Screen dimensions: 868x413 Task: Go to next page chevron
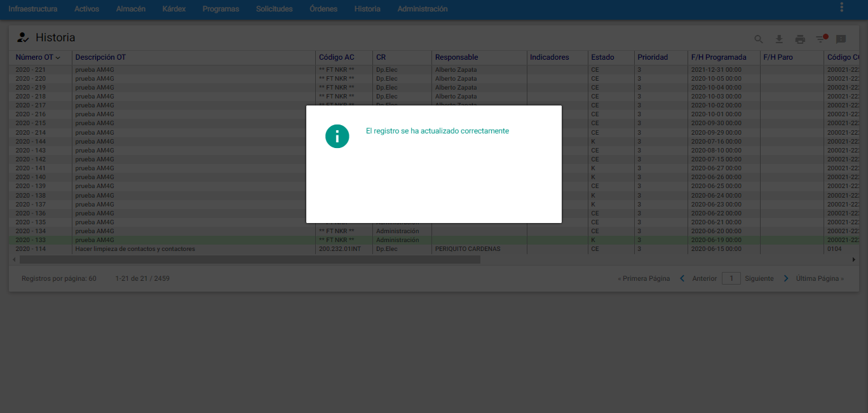(x=786, y=278)
